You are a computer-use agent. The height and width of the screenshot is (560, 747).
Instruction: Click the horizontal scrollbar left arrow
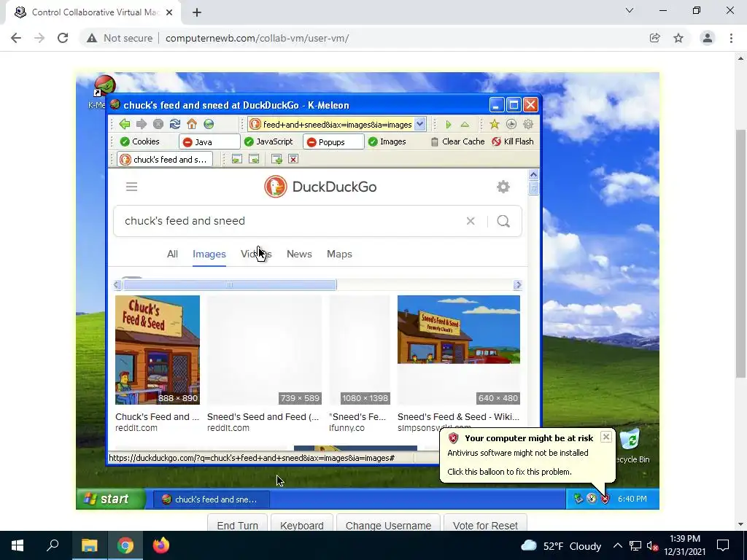117,285
